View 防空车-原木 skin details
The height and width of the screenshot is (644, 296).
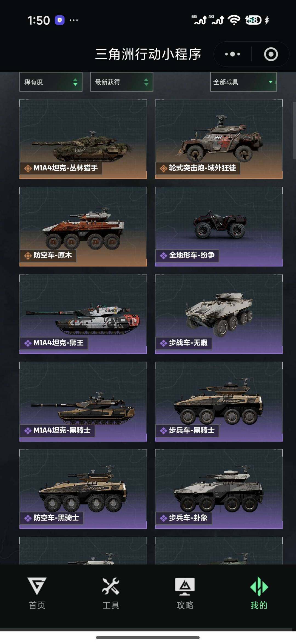pos(83,227)
